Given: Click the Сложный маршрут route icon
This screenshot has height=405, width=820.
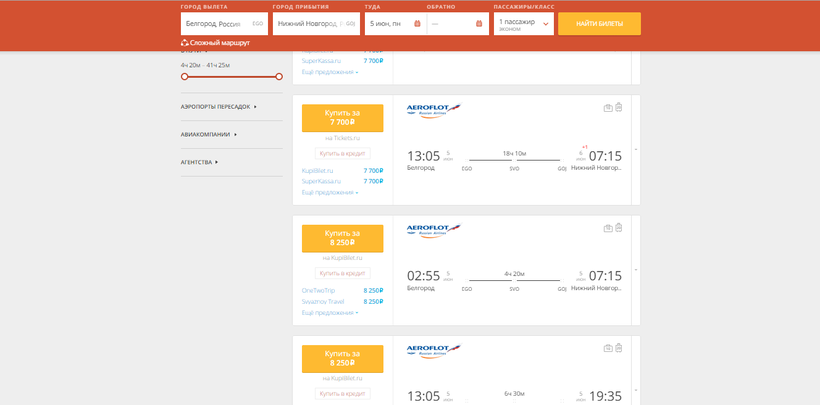Looking at the screenshot, I should (185, 43).
